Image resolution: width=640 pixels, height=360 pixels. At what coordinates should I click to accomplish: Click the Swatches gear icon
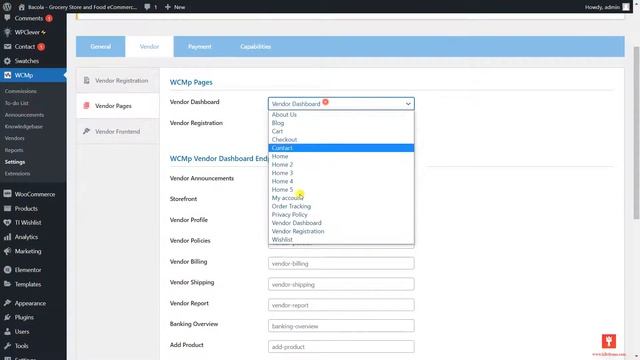[x=7, y=61]
